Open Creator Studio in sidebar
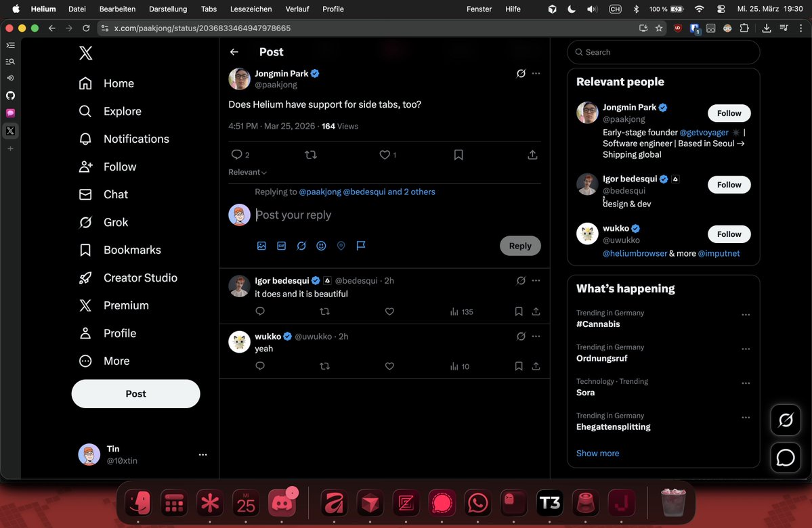The image size is (812, 528). pos(128,278)
